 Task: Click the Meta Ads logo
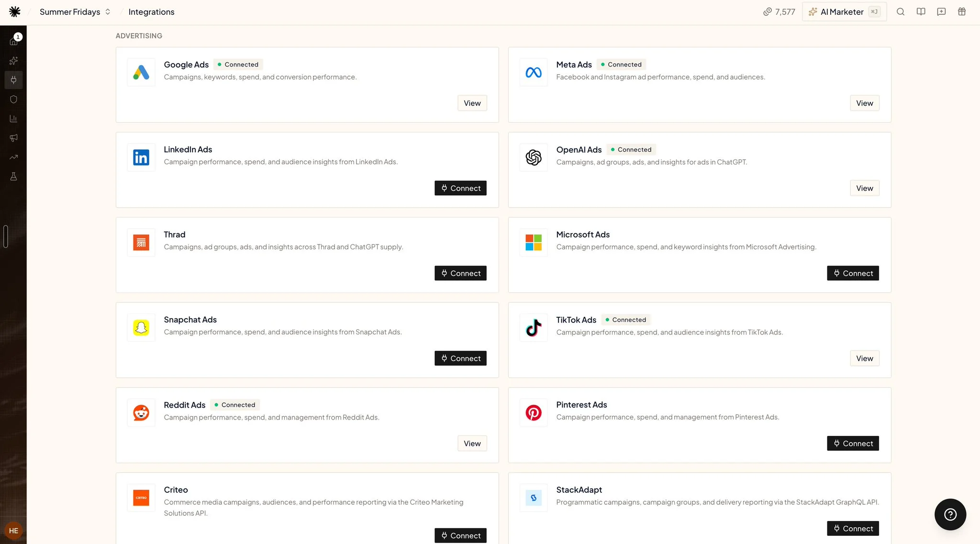534,72
